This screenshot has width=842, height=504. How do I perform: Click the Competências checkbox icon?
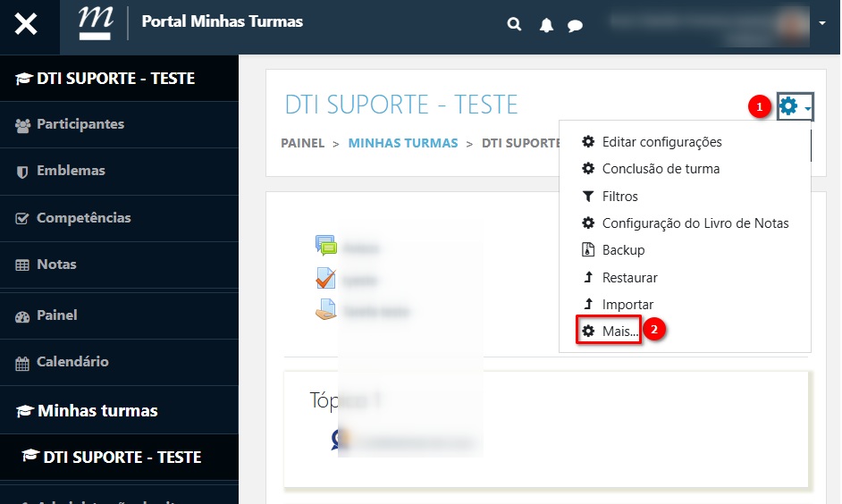pyautogui.click(x=22, y=218)
